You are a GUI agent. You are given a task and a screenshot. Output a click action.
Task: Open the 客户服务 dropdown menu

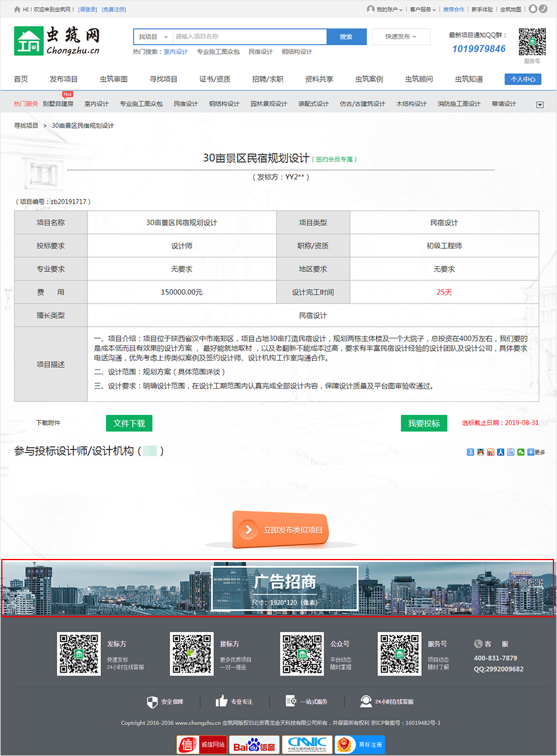tap(423, 10)
